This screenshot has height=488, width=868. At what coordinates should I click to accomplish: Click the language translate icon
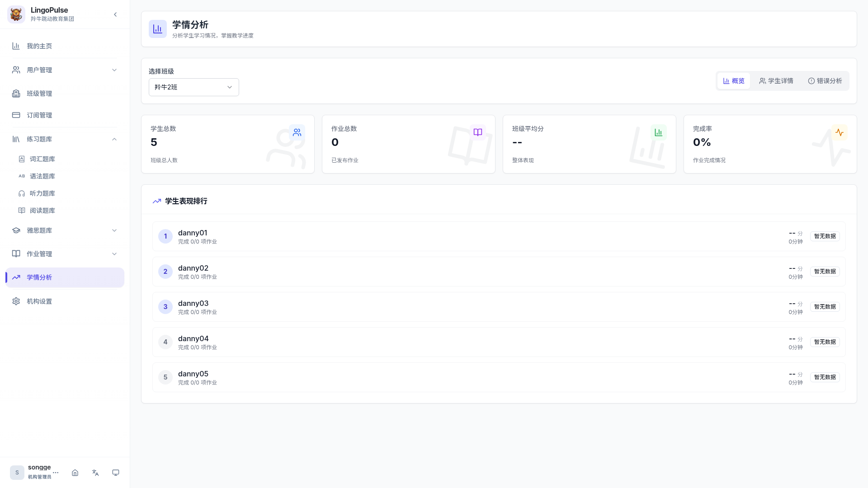(95, 473)
